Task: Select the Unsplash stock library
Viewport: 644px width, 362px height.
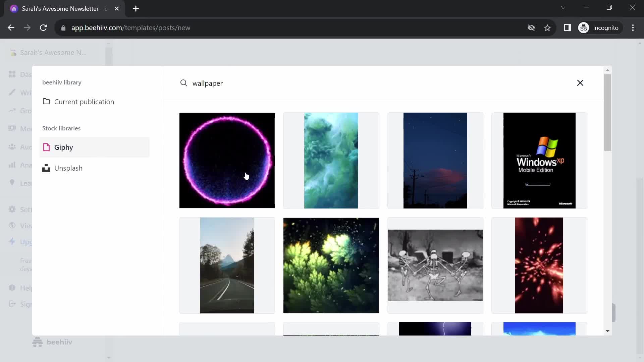Action: 94,168
